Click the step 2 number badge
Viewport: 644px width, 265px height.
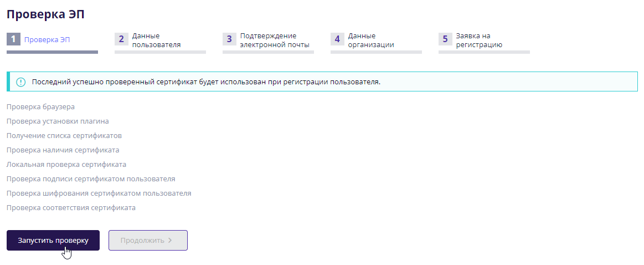click(x=121, y=39)
